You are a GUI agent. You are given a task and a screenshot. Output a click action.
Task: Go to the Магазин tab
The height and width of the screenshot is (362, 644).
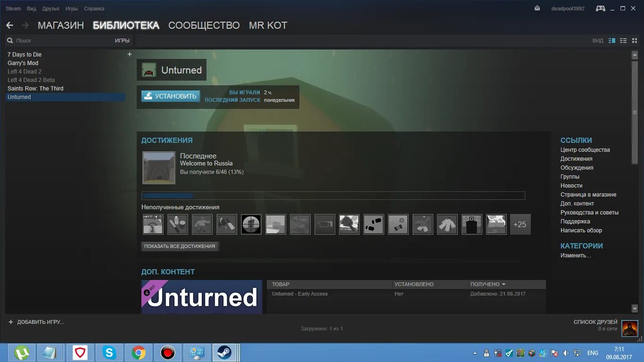pos(61,25)
